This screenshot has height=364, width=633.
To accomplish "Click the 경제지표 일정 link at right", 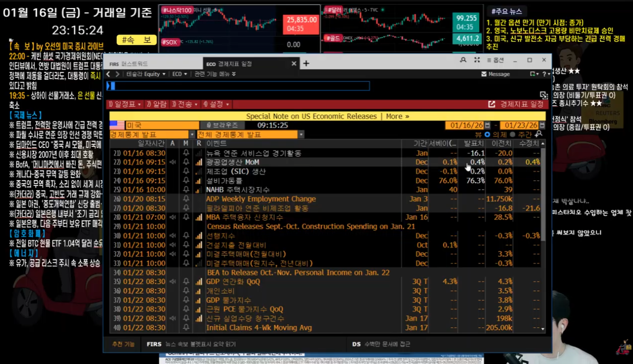I will (x=522, y=104).
